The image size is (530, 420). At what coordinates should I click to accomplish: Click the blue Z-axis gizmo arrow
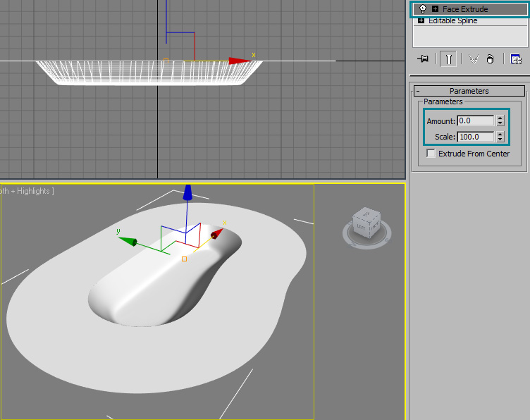[x=187, y=192]
